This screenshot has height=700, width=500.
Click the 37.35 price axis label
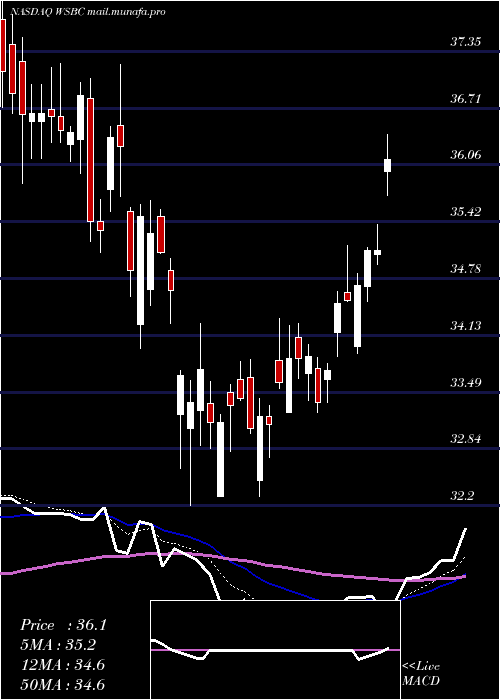pyautogui.click(x=465, y=42)
